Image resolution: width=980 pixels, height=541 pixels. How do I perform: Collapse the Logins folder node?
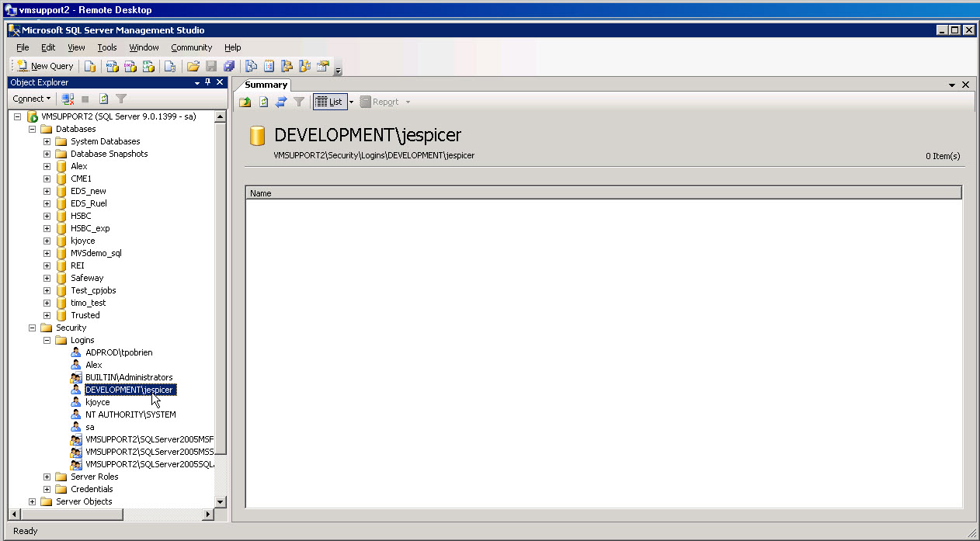click(47, 340)
